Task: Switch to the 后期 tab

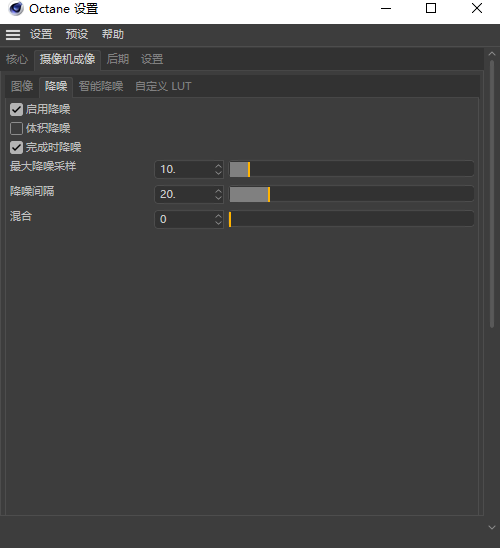Action: [118, 59]
